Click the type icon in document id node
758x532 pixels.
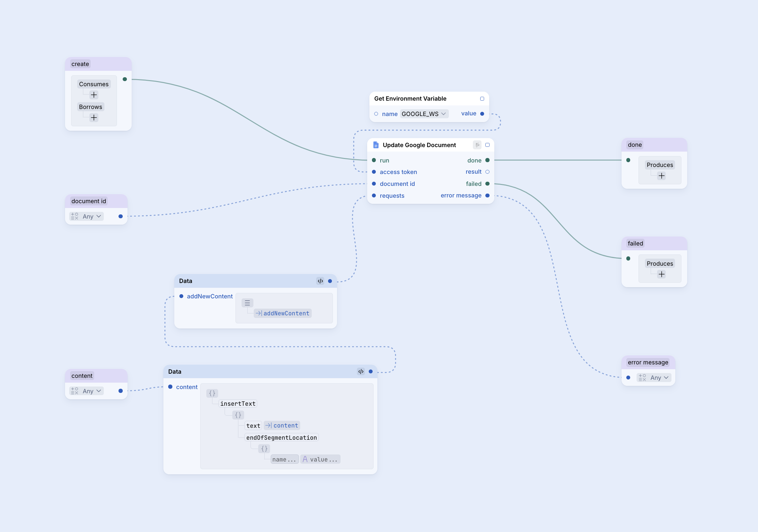[x=75, y=216]
